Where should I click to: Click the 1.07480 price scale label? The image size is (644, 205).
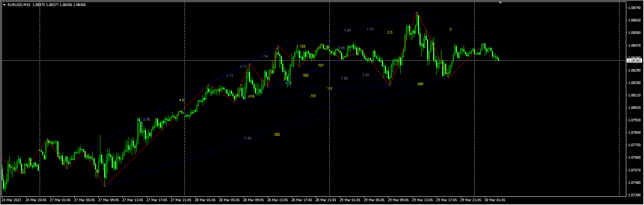(635, 183)
